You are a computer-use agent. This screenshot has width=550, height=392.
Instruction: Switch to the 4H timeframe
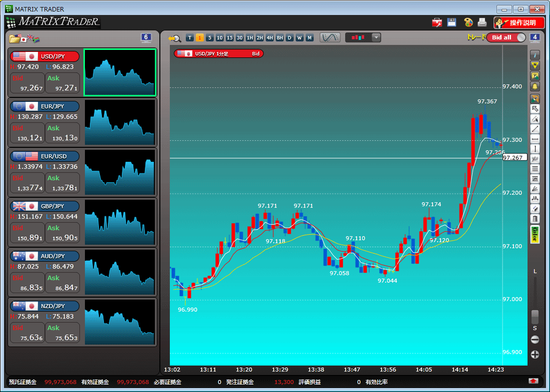(269, 38)
